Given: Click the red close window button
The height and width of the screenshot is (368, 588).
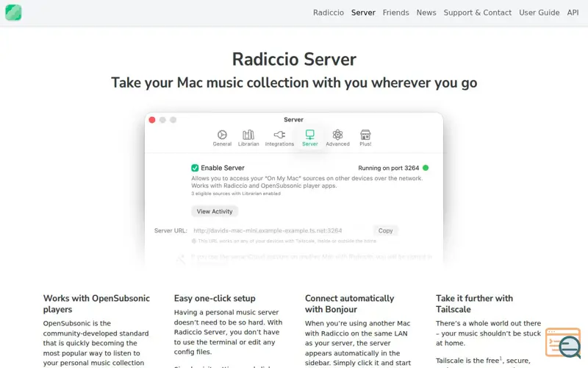Looking at the screenshot, I should pyautogui.click(x=152, y=120).
